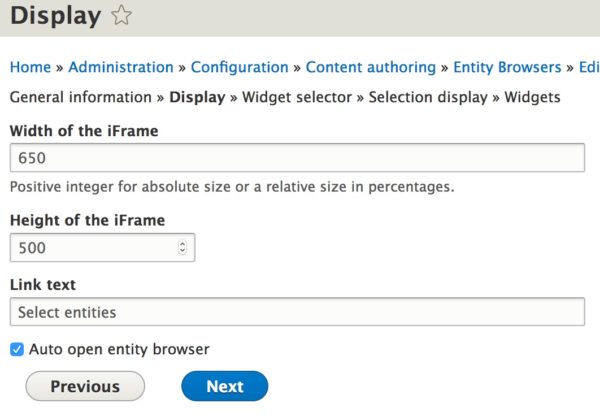This screenshot has height=416, width=600.
Task: Open the Administration breadcrumb link
Action: click(x=121, y=67)
